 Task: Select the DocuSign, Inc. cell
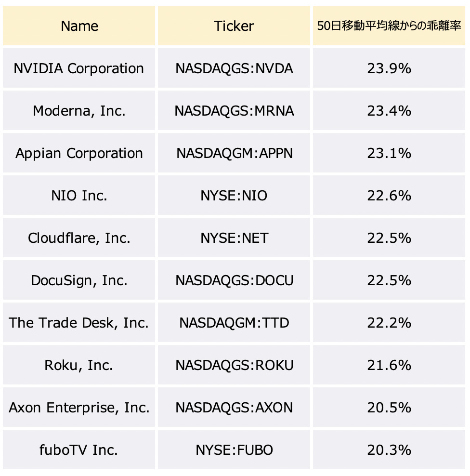pos(79,280)
